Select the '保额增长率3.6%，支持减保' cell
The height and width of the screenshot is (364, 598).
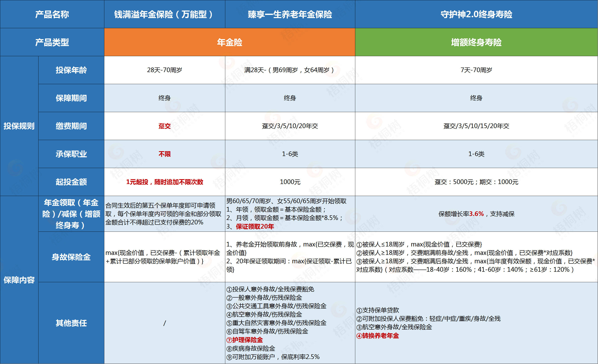pos(476,214)
